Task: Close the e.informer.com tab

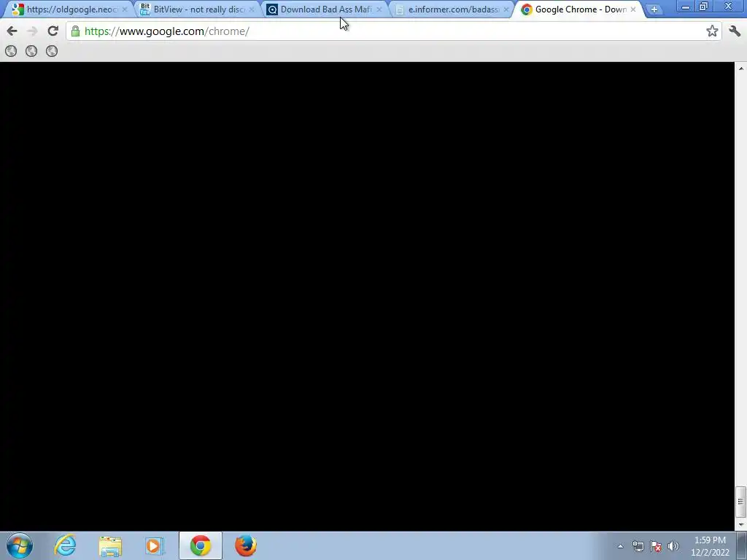Action: [506, 9]
